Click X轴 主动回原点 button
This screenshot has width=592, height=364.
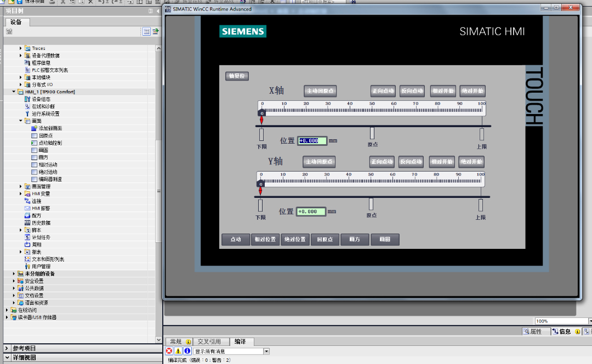(x=320, y=91)
